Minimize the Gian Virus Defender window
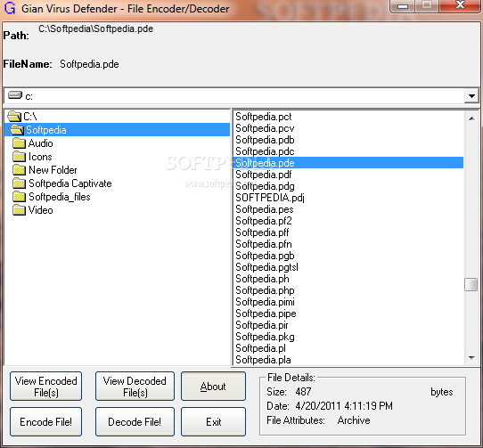Screen dimensions: 483x448 pos(402,6)
